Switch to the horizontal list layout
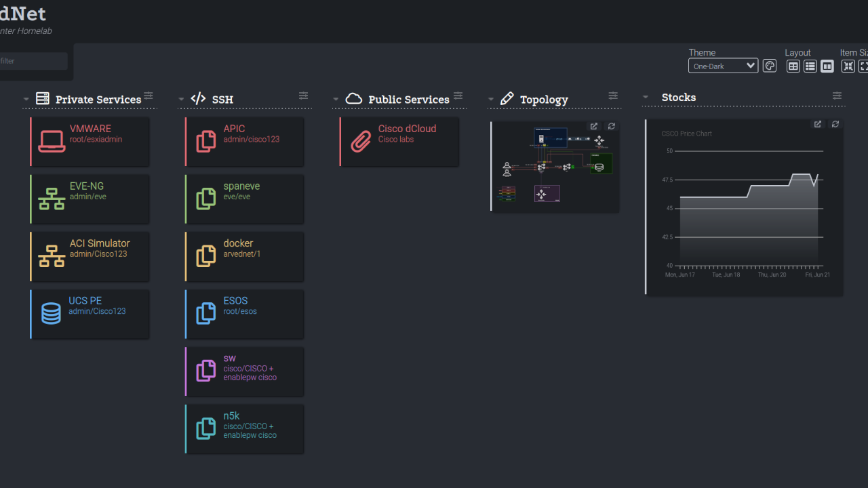 tap(810, 66)
